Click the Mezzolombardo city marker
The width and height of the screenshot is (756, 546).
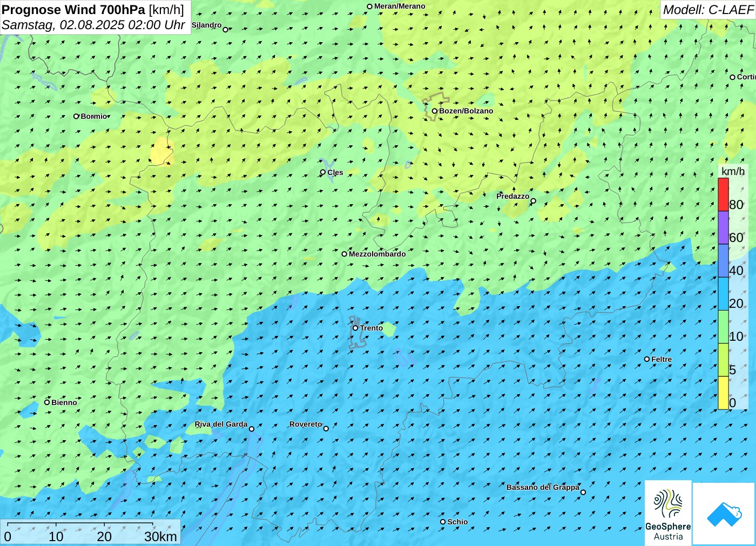(x=344, y=254)
